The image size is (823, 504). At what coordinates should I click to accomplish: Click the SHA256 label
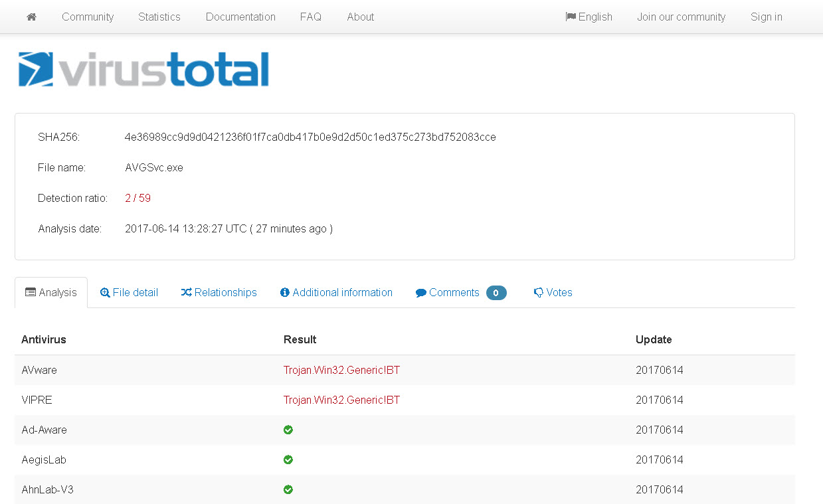tap(58, 137)
